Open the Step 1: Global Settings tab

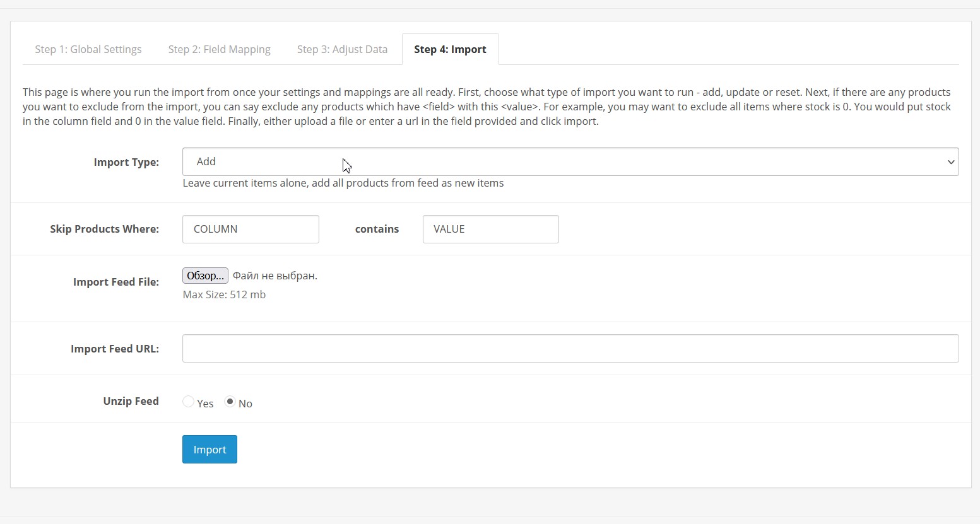pyautogui.click(x=88, y=49)
